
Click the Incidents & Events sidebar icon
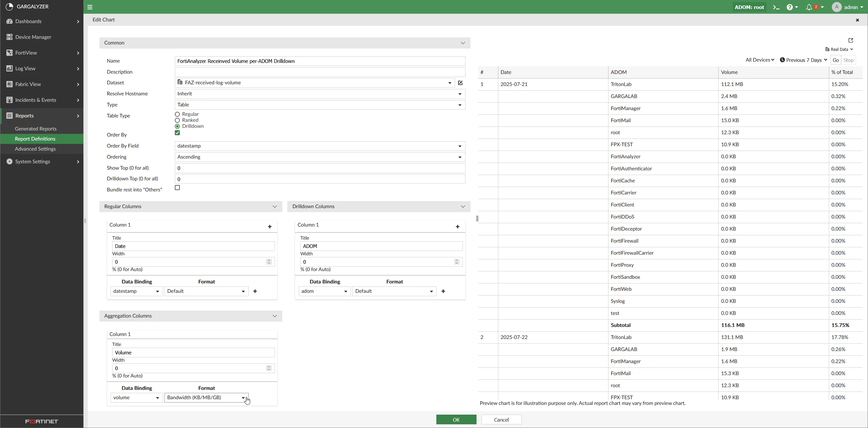(x=9, y=100)
